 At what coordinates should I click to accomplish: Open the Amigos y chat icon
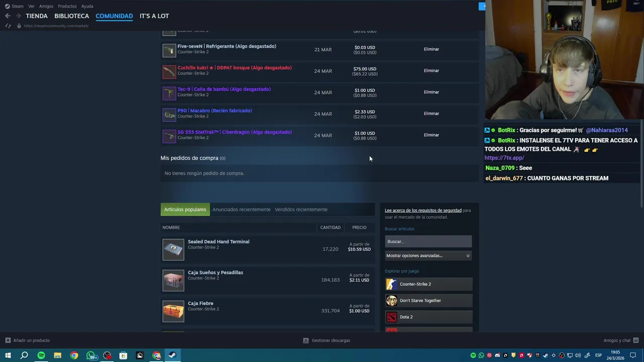pos(636,340)
